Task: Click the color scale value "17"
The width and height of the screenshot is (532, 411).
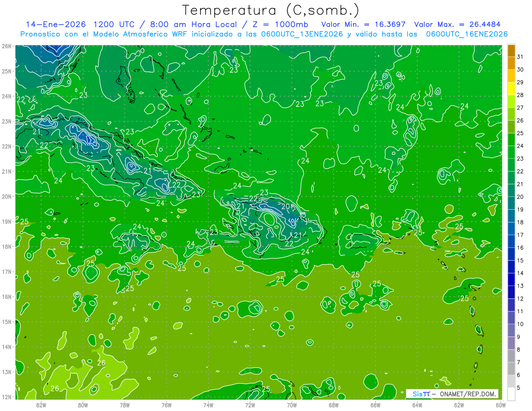Action: [520, 235]
